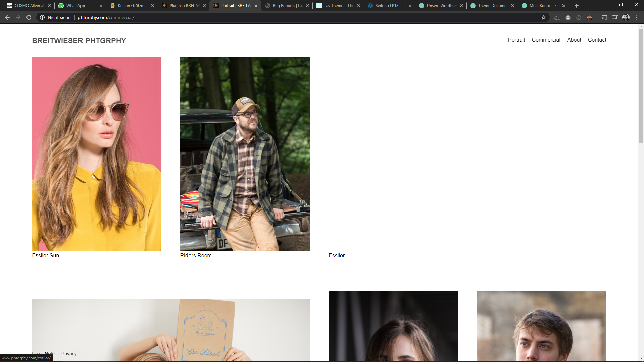This screenshot has height=362, width=644.
Task: Open the three-dot Chrome settings menu
Action: point(637,17)
